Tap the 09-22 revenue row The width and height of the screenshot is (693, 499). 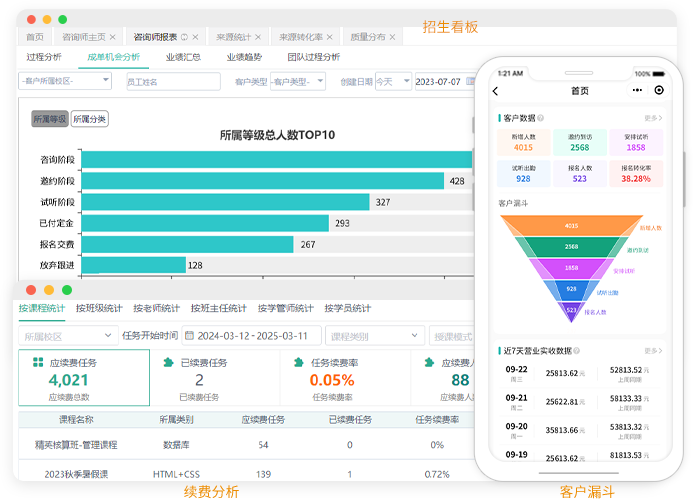tap(579, 373)
